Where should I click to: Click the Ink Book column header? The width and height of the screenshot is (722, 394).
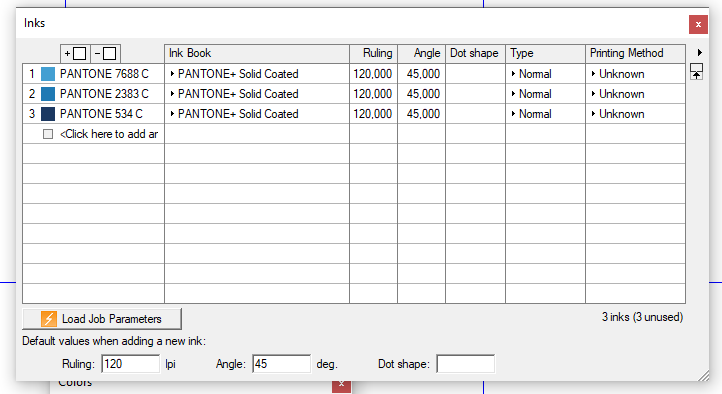point(257,53)
